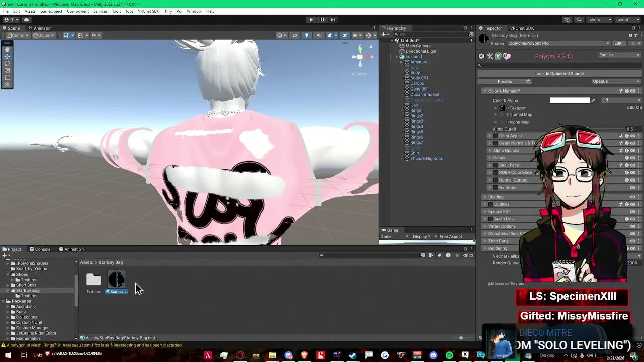Click the shader Edit button

click(619, 43)
